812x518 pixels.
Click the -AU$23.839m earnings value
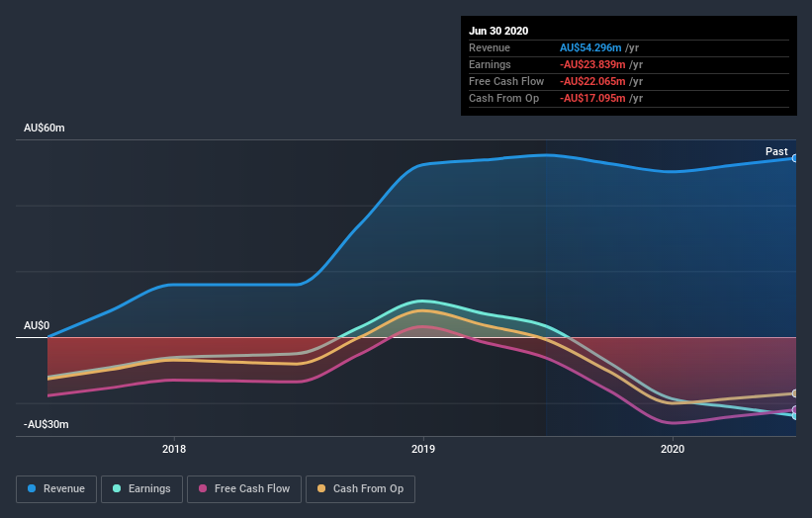click(x=592, y=64)
